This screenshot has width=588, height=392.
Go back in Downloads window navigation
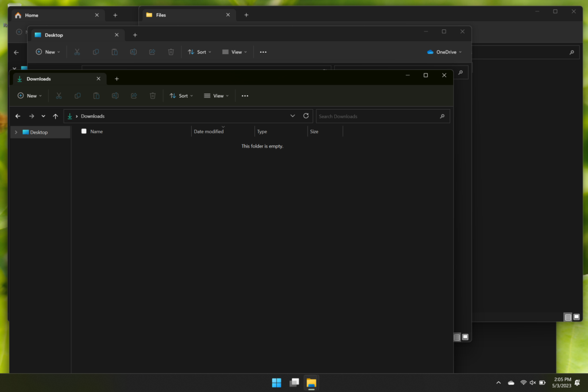point(18,116)
